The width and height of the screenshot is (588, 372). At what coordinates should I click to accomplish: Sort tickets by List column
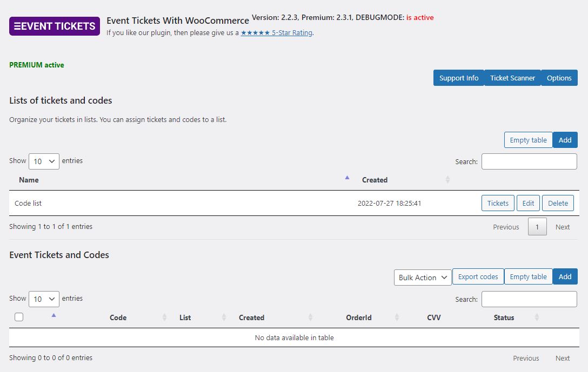click(185, 317)
